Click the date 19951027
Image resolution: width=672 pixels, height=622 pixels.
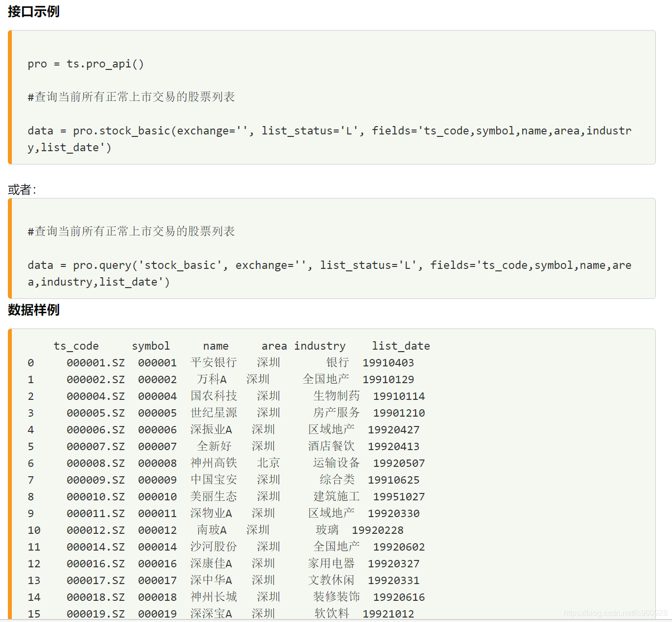tap(399, 497)
